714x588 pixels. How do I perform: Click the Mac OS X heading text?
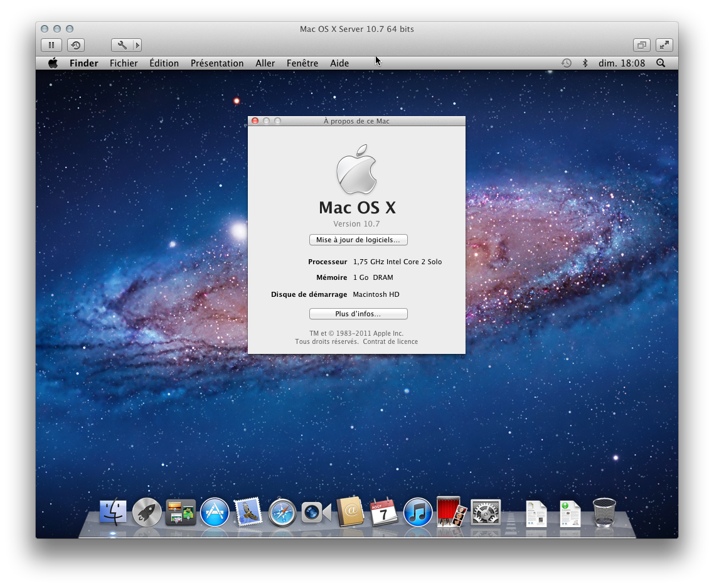click(x=357, y=208)
